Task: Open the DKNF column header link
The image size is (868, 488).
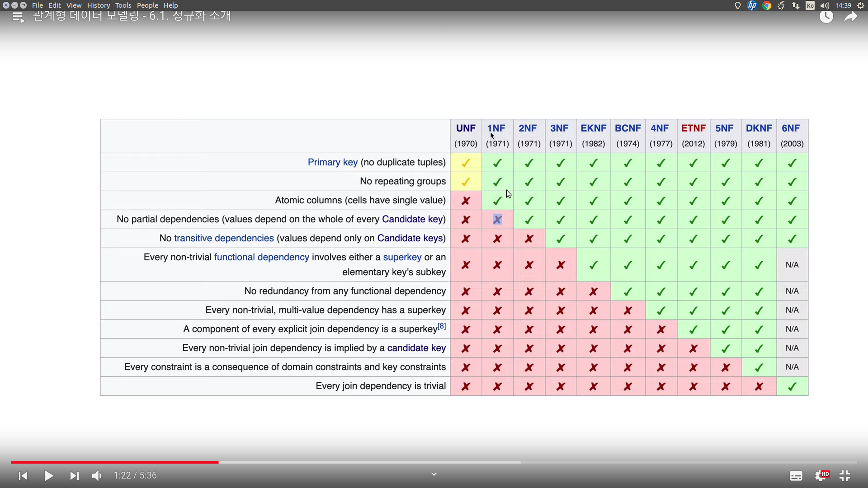Action: tap(759, 128)
